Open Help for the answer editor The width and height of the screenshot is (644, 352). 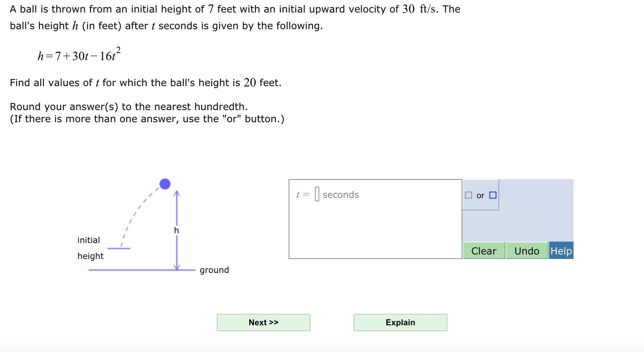pyautogui.click(x=561, y=251)
